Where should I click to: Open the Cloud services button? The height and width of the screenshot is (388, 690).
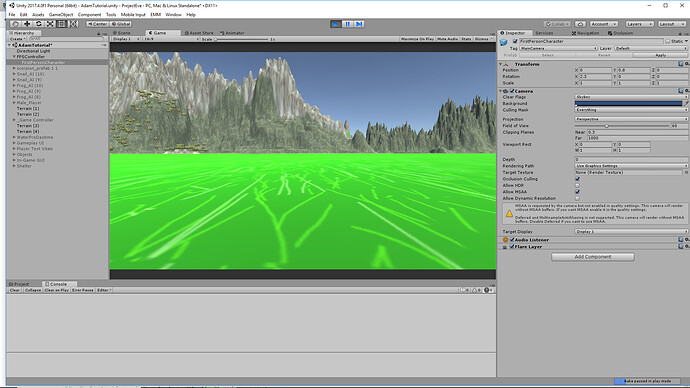pos(580,24)
